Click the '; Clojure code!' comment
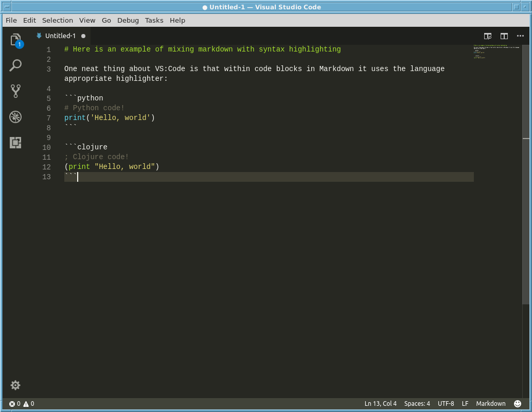The height and width of the screenshot is (412, 532). [x=96, y=157]
